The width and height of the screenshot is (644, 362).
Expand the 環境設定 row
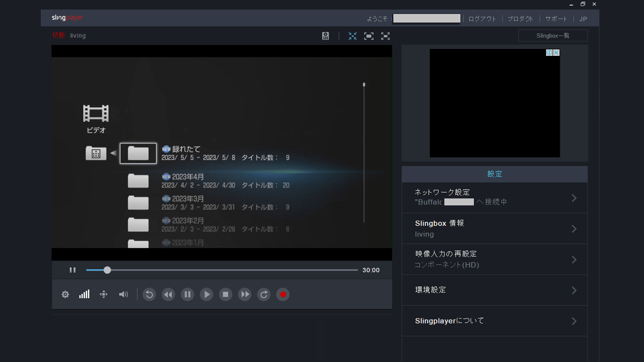(x=494, y=290)
